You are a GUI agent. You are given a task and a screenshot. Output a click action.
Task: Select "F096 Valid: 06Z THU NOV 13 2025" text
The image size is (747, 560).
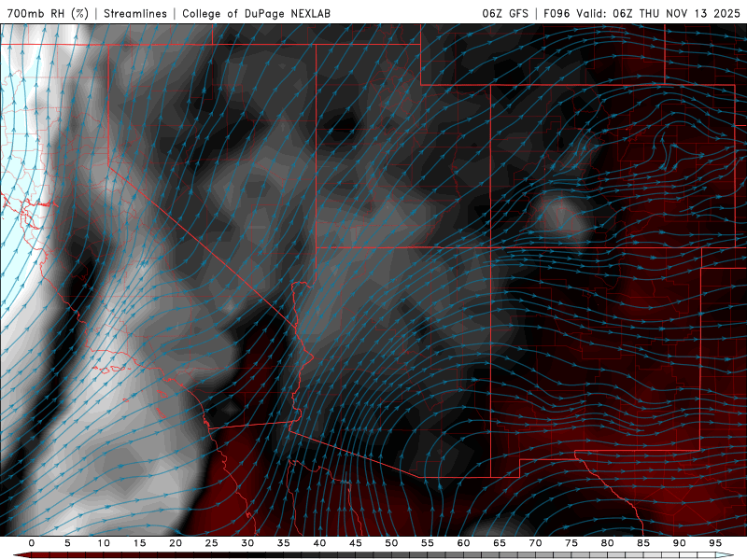click(x=641, y=13)
